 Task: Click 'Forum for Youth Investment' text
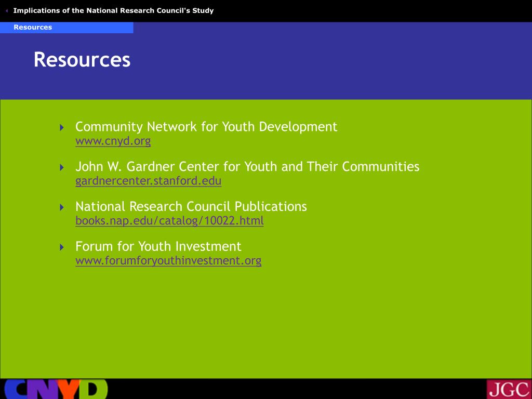click(x=158, y=246)
